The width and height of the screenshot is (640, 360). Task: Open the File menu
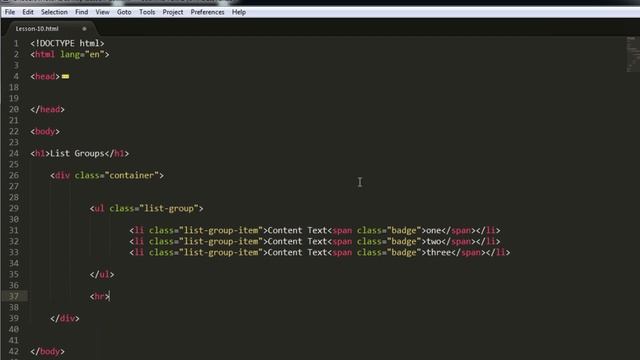click(x=10, y=12)
